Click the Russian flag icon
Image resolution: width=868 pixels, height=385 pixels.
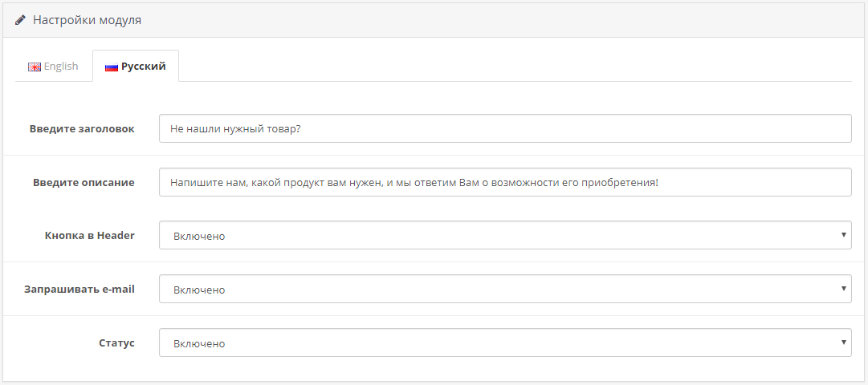pyautogui.click(x=112, y=67)
